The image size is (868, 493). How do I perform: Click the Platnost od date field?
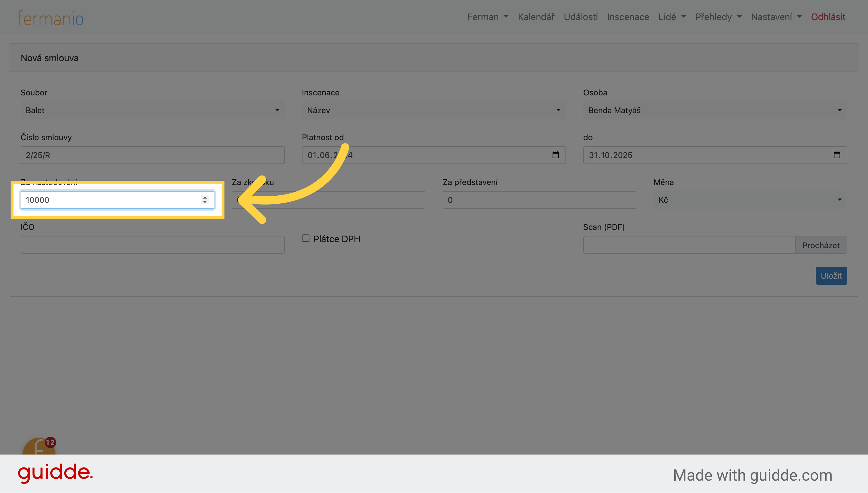click(x=434, y=155)
